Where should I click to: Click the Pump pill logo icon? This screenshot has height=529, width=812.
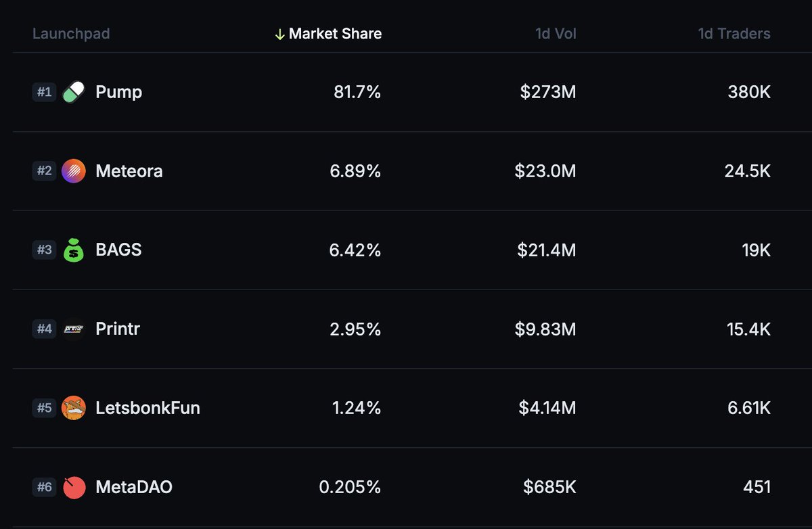[x=74, y=92]
